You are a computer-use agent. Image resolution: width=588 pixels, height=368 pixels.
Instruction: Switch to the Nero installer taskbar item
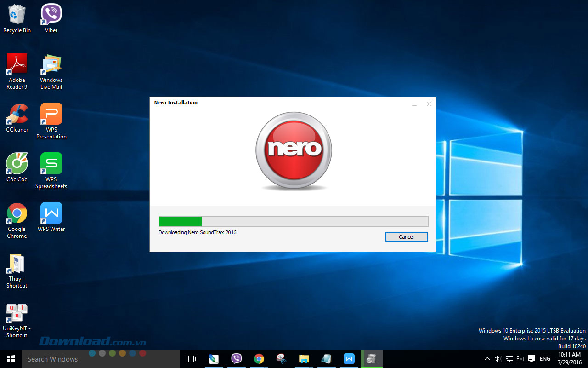(x=371, y=359)
